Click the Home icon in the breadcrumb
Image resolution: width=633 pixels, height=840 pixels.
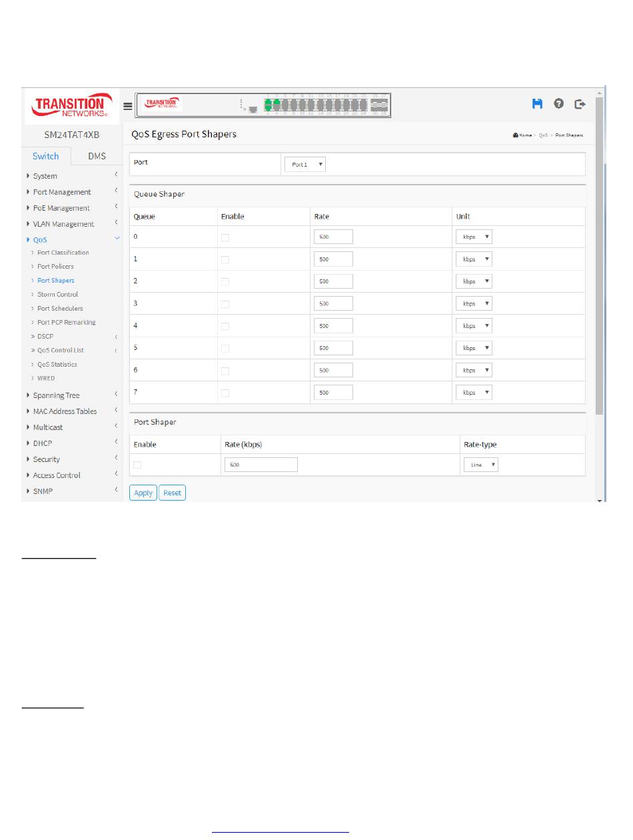point(516,135)
